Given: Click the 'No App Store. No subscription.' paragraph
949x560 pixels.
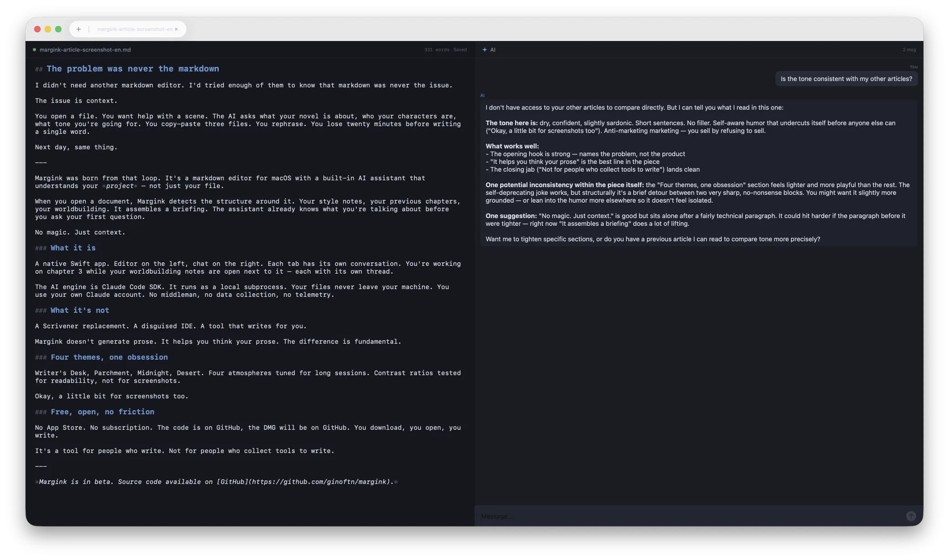Looking at the screenshot, I should (x=248, y=432).
